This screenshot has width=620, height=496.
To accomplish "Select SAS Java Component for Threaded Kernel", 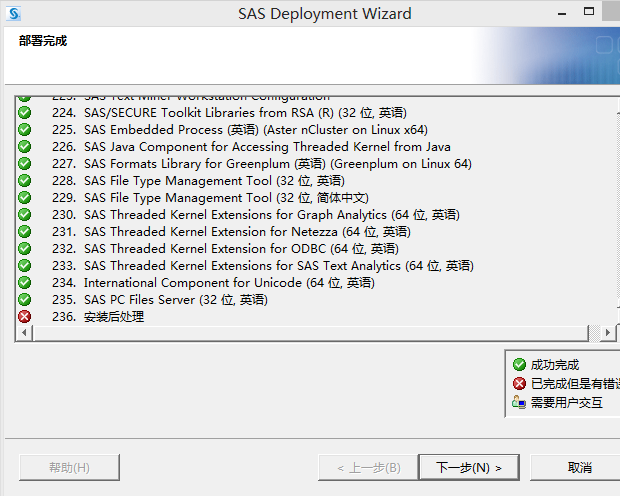I will (267, 147).
